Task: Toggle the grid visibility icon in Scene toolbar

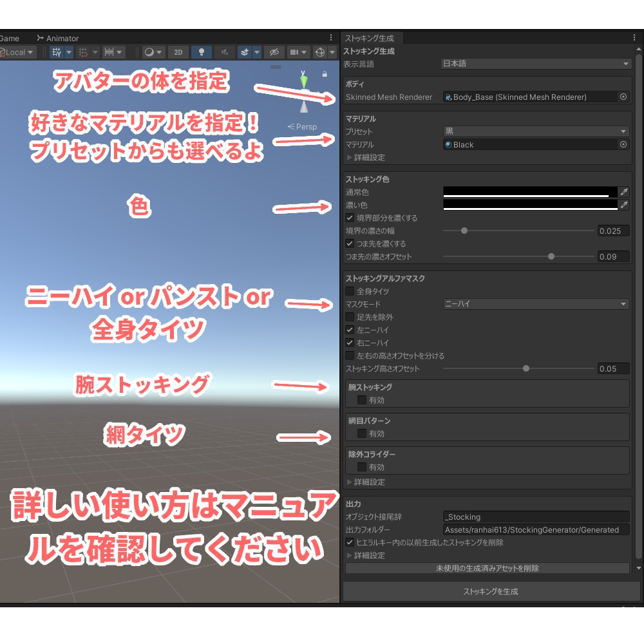Action: coord(57,52)
